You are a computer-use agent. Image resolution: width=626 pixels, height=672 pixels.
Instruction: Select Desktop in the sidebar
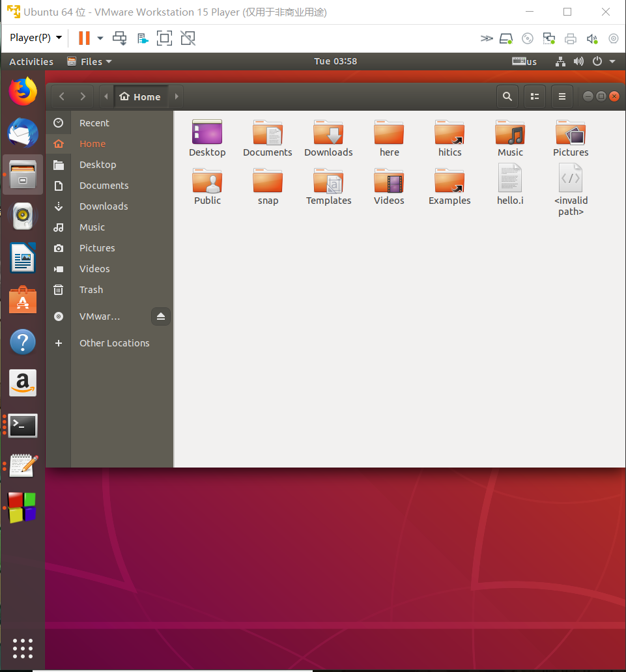pyautogui.click(x=109, y=165)
